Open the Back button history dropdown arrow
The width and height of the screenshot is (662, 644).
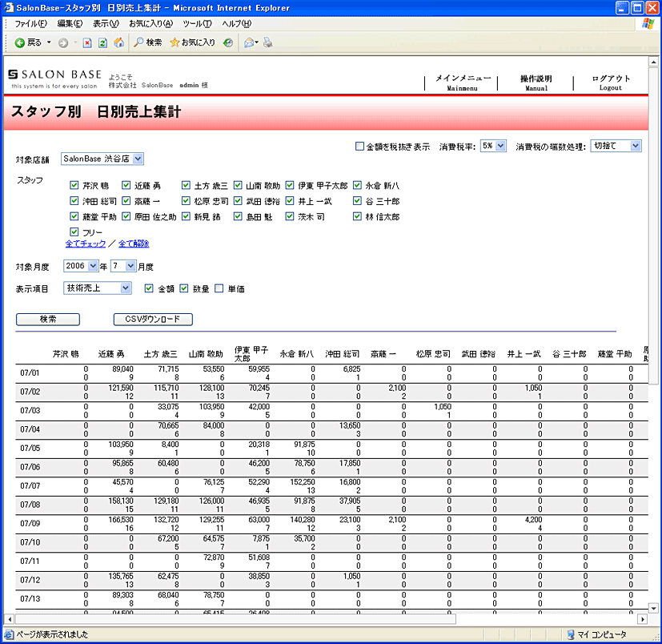49,42
